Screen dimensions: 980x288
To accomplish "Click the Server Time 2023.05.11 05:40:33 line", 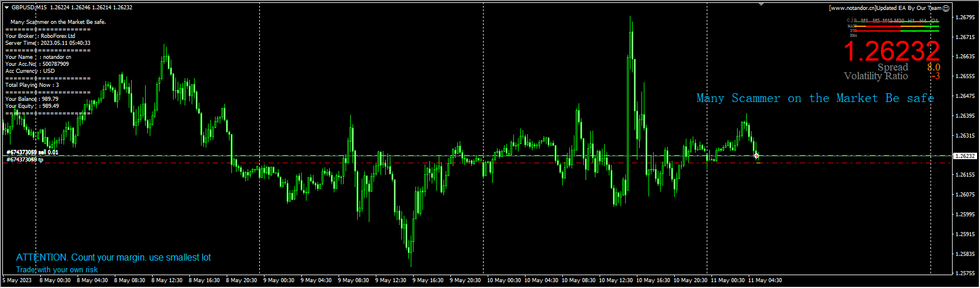I will click(48, 43).
